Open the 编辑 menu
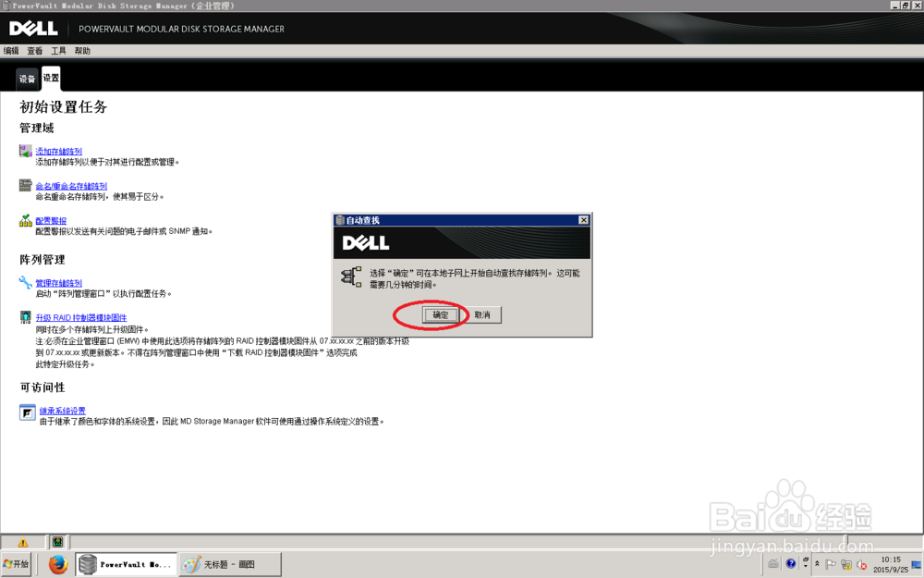Image resolution: width=924 pixels, height=578 pixels. tap(11, 51)
